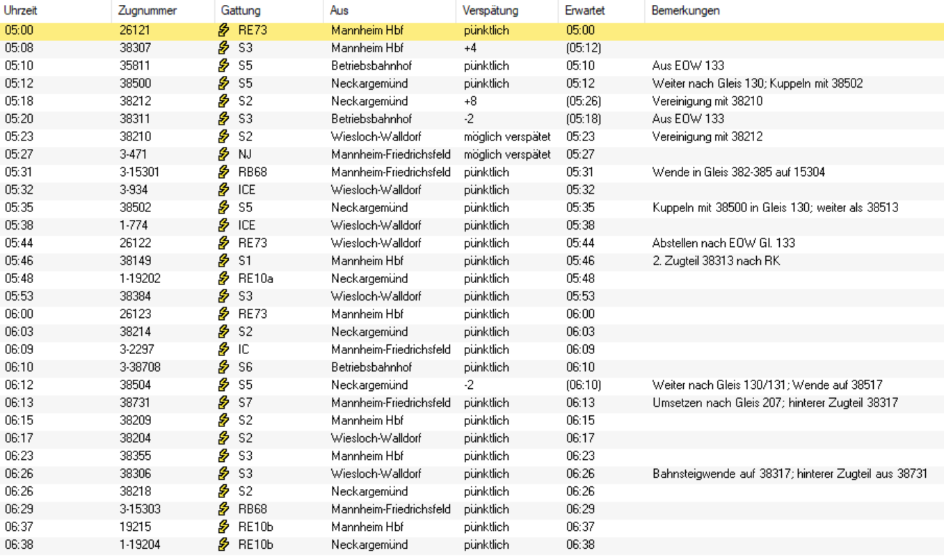Click the electric icon on the RE10a row
Screen dimensions: 944x560
coord(223,278)
